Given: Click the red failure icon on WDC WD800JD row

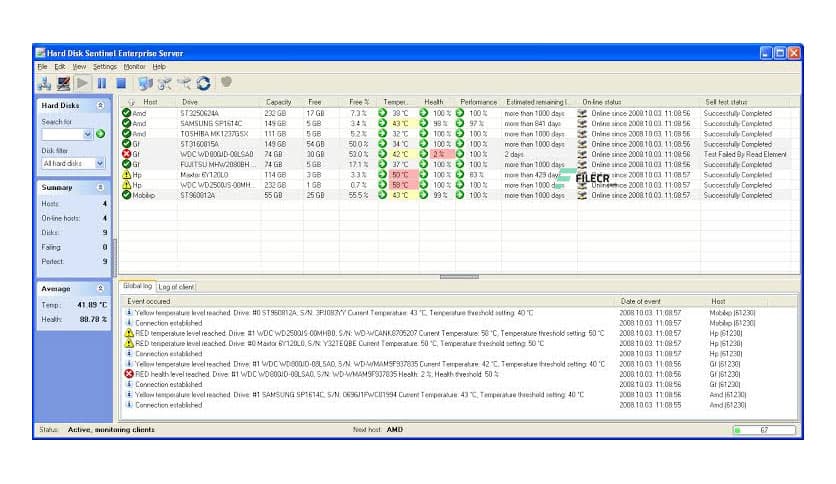Looking at the screenshot, I should pyautogui.click(x=126, y=154).
